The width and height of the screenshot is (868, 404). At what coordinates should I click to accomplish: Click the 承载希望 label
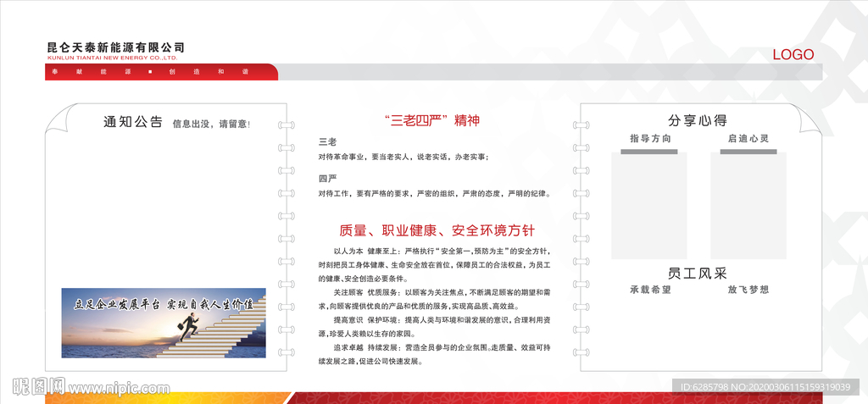[x=650, y=290]
